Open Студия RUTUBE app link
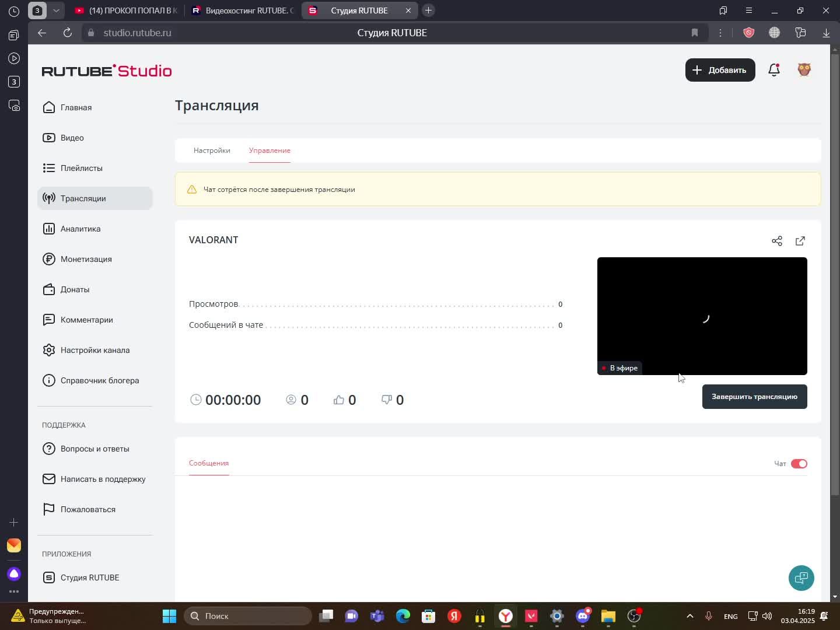Viewport: 840px width, 630px height. (94, 577)
